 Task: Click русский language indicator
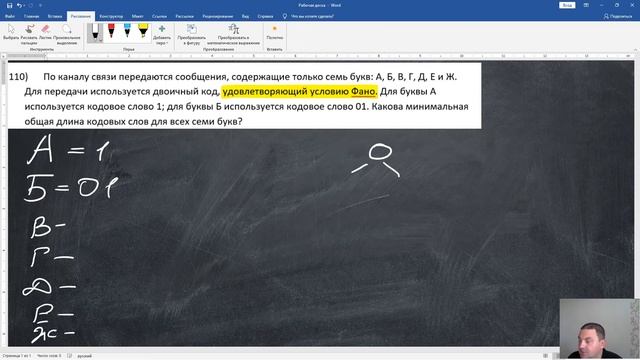[84, 356]
